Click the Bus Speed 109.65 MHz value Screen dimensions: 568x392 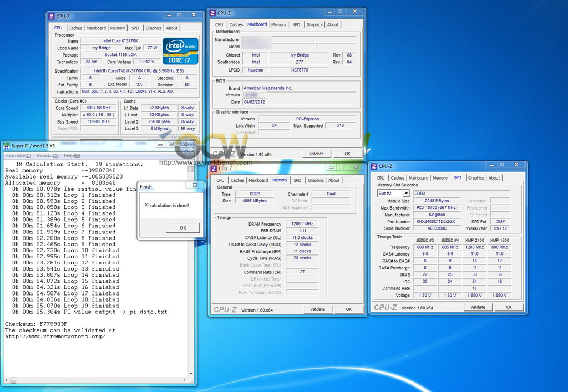pyautogui.click(x=99, y=121)
